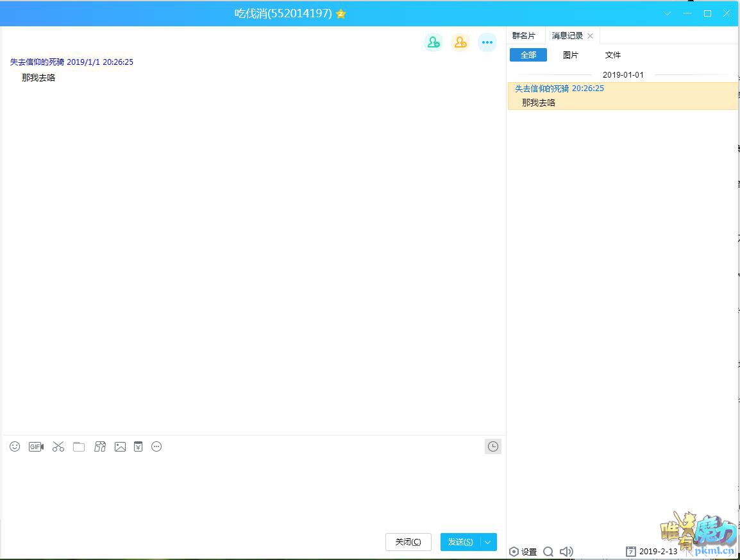Image resolution: width=740 pixels, height=560 pixels.
Task: Click the GIF recording icon
Action: pos(36,446)
